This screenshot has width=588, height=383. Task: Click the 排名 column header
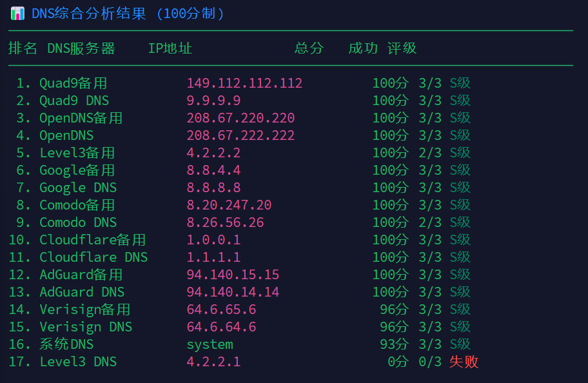(23, 48)
